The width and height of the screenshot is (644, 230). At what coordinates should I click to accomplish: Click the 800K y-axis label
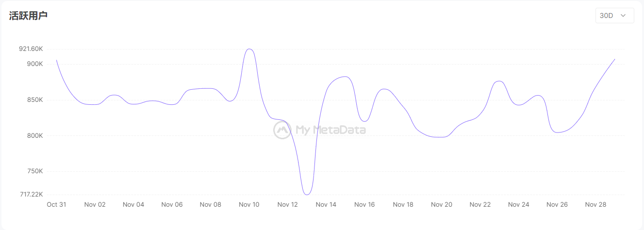tap(35, 136)
